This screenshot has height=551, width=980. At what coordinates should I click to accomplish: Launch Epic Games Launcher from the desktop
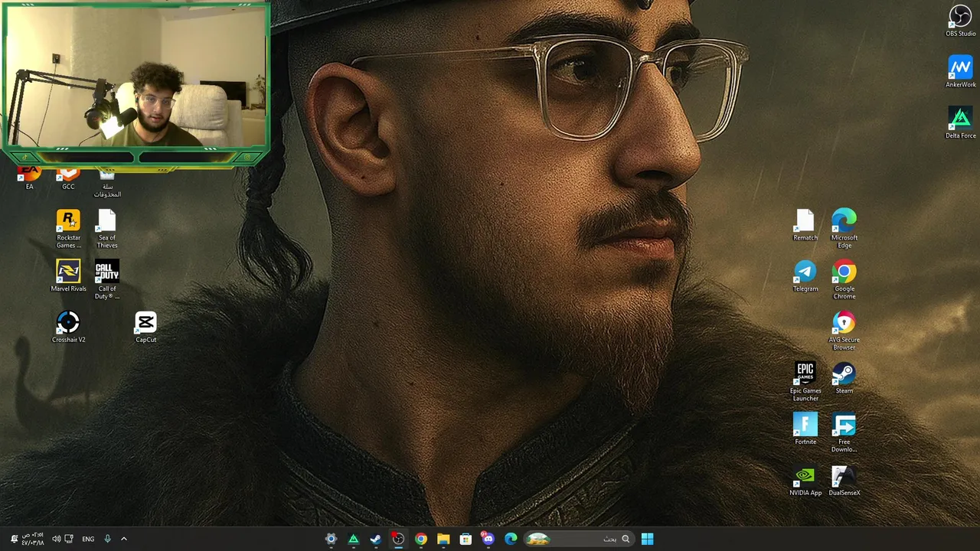(805, 381)
